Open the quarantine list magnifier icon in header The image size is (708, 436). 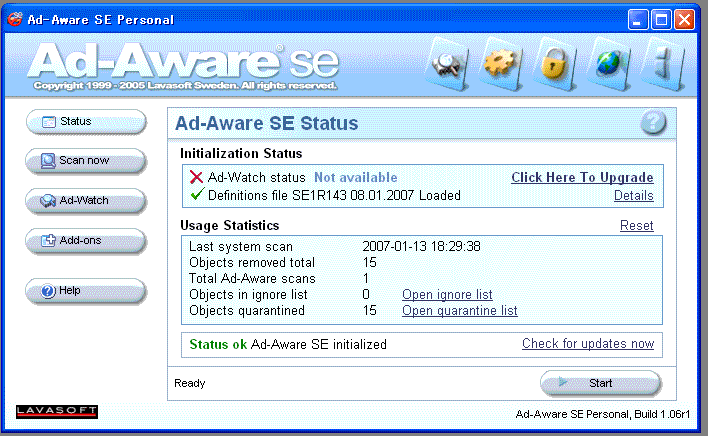[x=447, y=65]
